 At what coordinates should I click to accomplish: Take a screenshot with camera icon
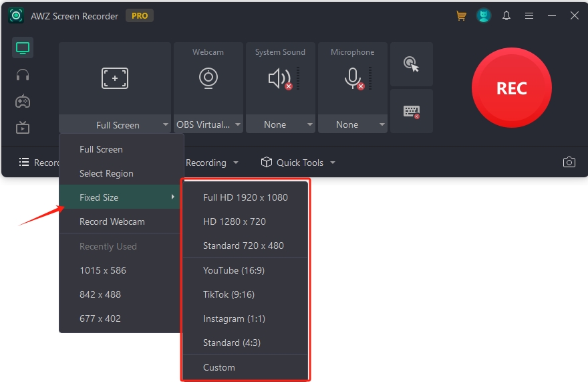click(x=569, y=163)
